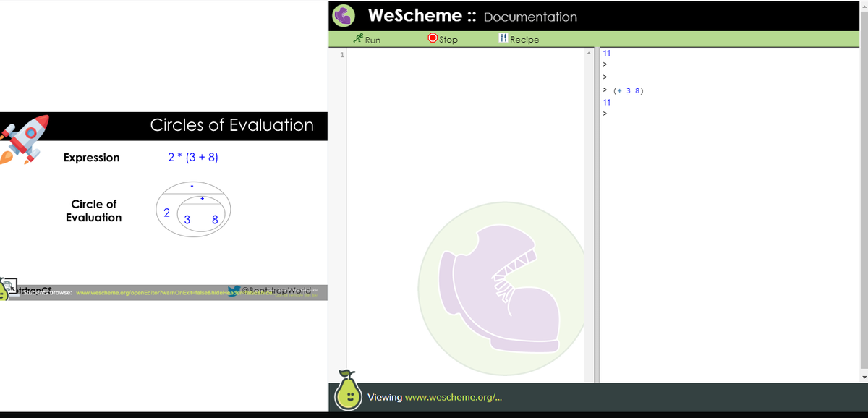
Task: Click line number 1 in editor gutter
Action: 341,54
